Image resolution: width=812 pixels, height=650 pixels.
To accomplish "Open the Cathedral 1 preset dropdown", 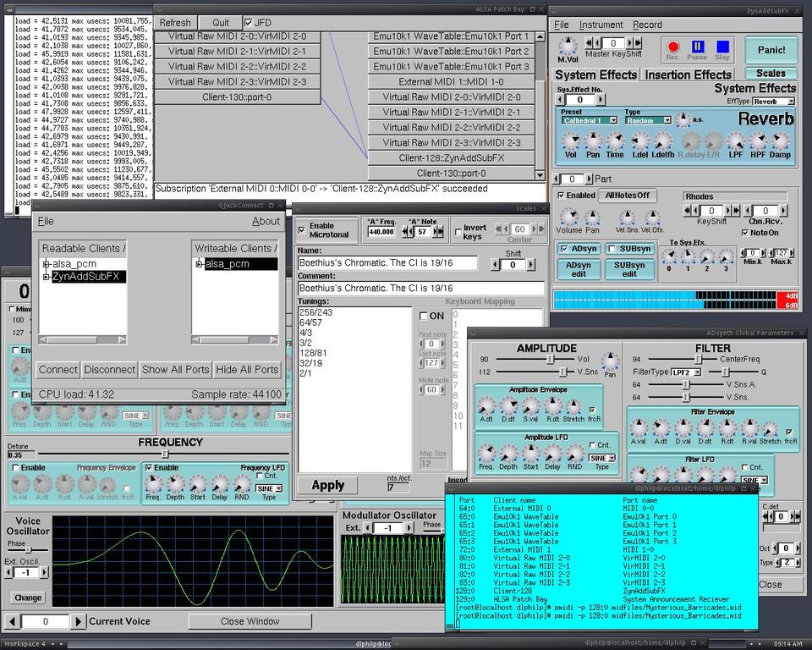I will 590,120.
